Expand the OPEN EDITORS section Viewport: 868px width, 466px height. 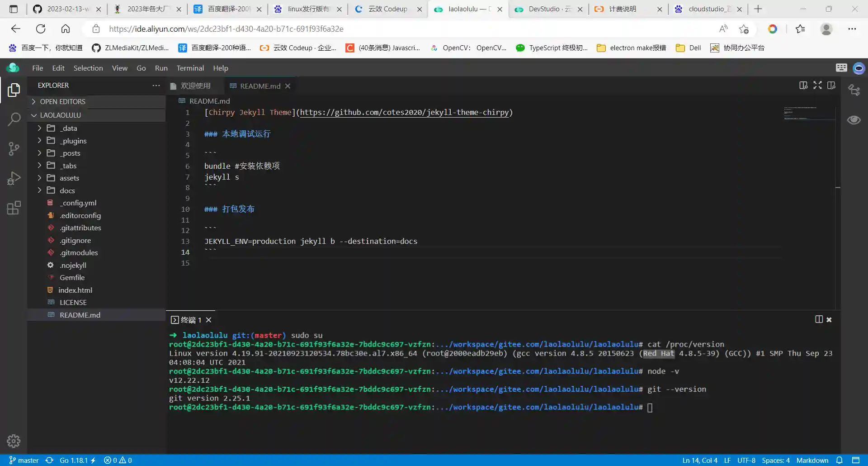pyautogui.click(x=62, y=102)
